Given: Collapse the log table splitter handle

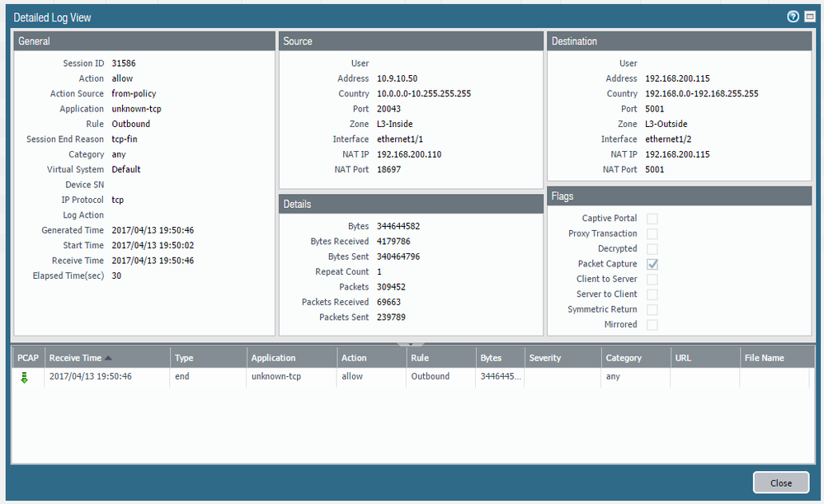Looking at the screenshot, I should click(x=411, y=342).
